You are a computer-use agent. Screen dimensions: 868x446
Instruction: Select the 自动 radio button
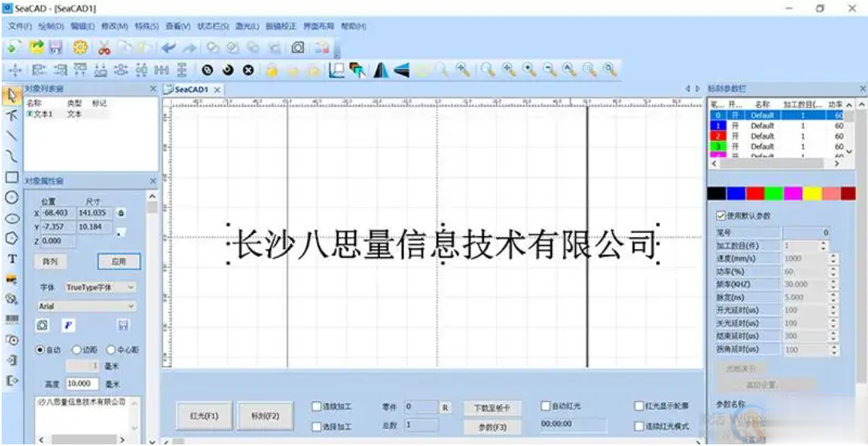coord(40,350)
